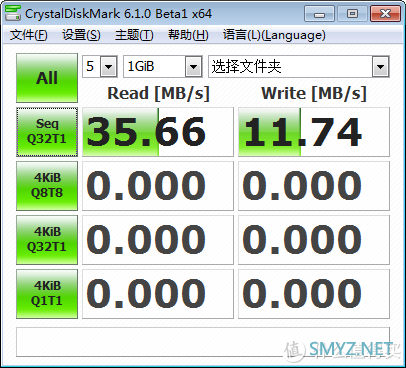Open the 帮助(H) menu
Screen dimensions: 406x368
coord(188,35)
